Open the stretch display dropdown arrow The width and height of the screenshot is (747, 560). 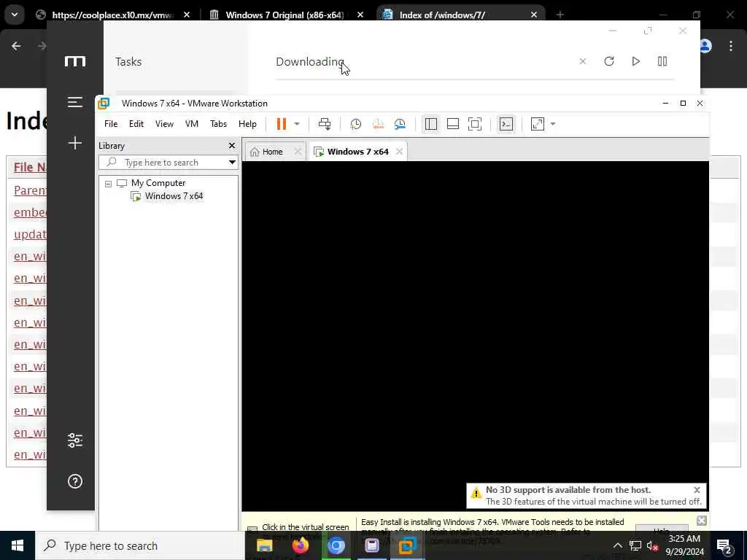[553, 124]
